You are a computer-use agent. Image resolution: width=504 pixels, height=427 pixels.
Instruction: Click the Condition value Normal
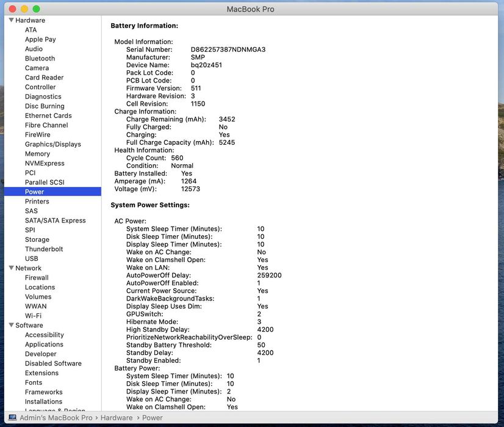pyautogui.click(x=182, y=166)
